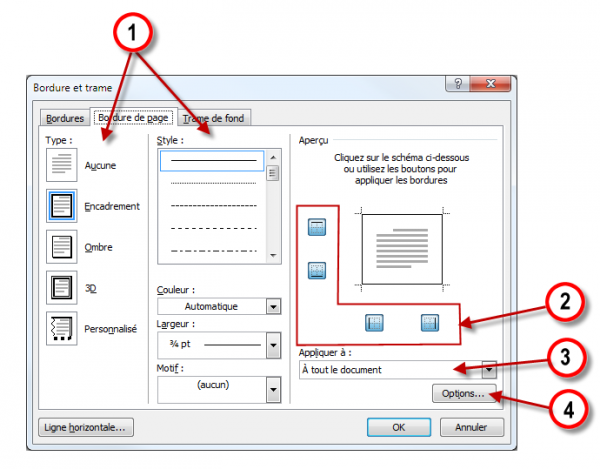Screen dimensions: 600x469
Task: Click Style list scroll down arrow
Action: click(x=273, y=255)
